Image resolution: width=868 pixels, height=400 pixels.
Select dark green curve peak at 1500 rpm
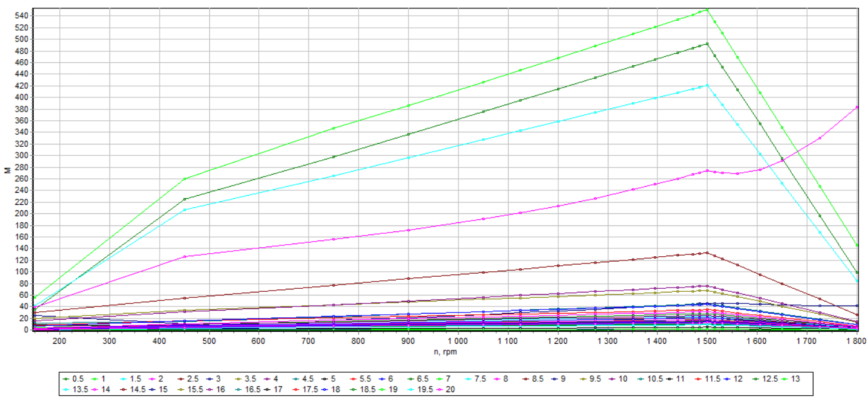[706, 44]
